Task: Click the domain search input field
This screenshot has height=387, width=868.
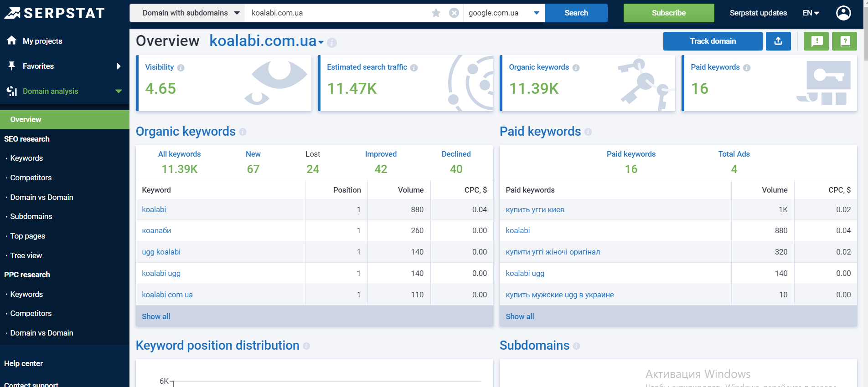Action: click(337, 13)
